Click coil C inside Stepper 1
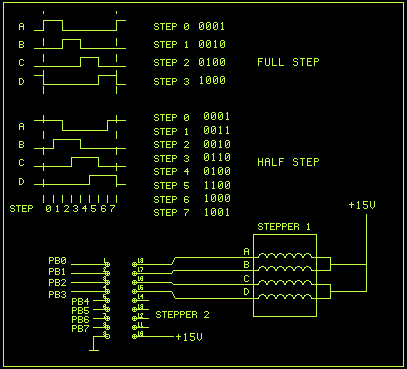 [x=285, y=282]
